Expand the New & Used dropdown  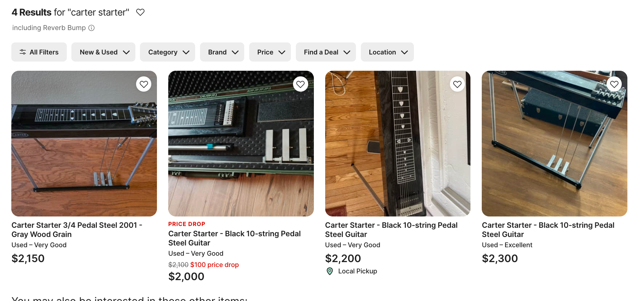coord(103,52)
